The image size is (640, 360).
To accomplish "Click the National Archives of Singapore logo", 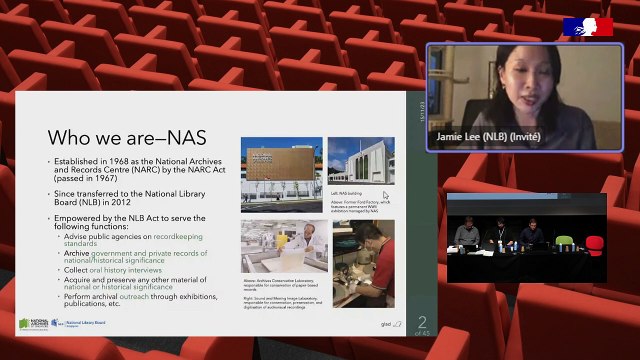I will [x=33, y=324].
